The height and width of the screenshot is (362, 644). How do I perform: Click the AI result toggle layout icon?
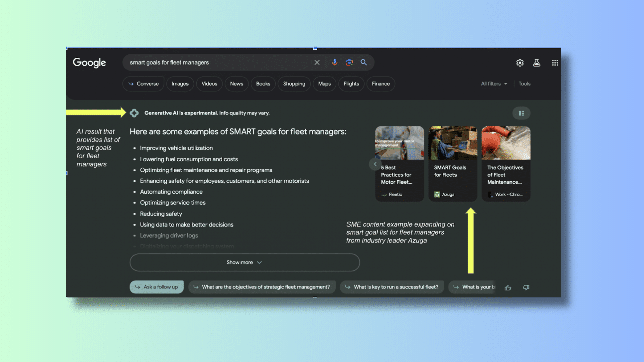pyautogui.click(x=521, y=113)
